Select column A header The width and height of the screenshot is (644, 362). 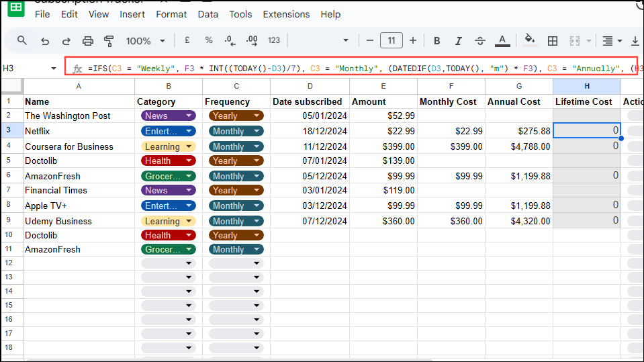coord(79,86)
